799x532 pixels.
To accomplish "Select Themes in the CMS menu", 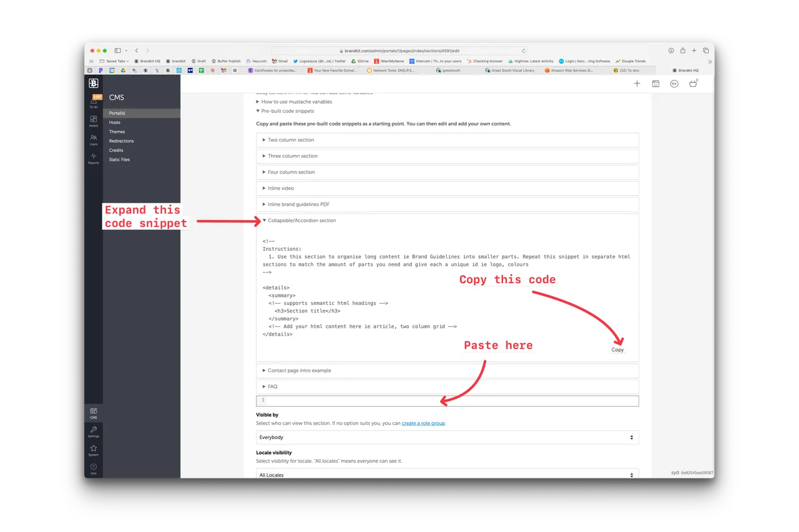I will click(x=117, y=132).
